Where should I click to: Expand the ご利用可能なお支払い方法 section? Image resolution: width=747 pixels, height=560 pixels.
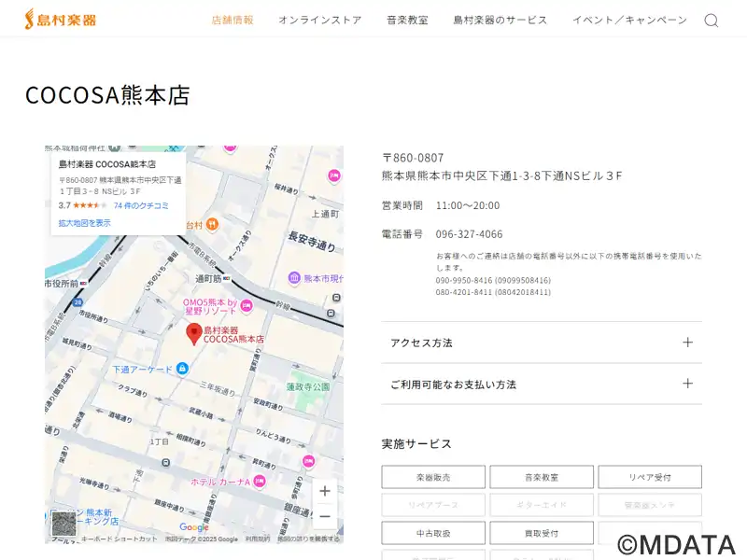542,384
